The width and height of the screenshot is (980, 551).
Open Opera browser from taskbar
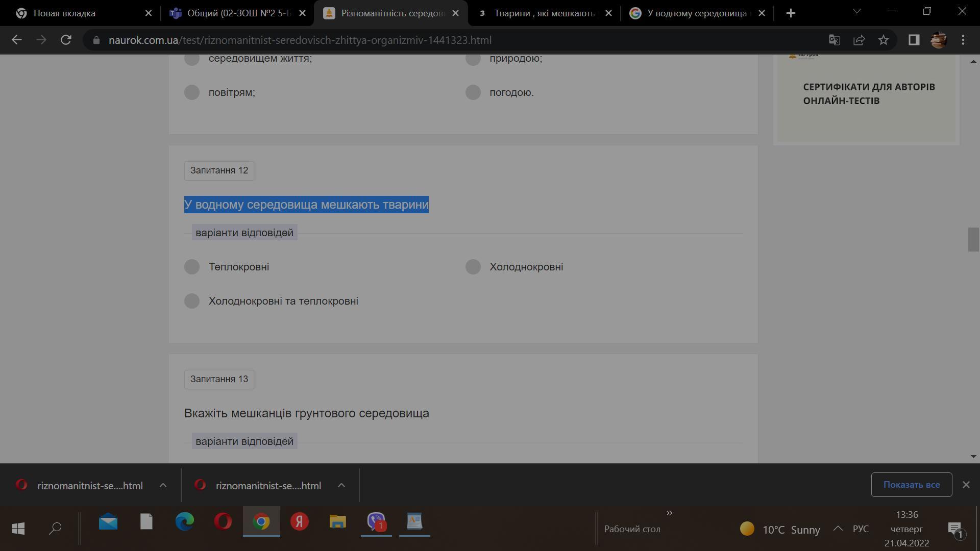tap(223, 521)
